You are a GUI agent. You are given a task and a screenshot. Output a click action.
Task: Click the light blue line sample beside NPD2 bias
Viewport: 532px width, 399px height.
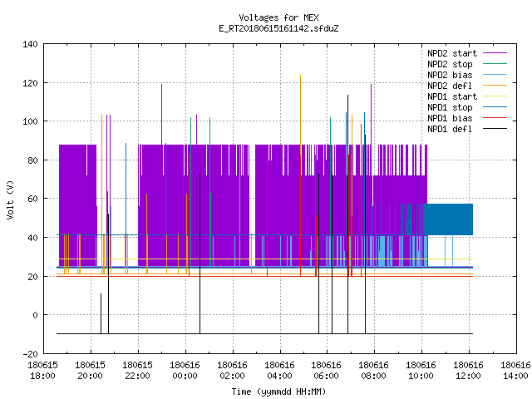click(x=495, y=75)
